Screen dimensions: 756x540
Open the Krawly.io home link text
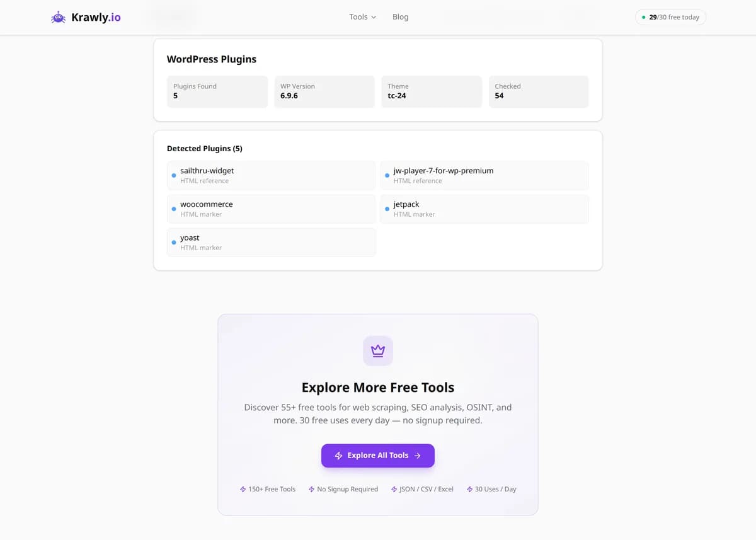96,17
